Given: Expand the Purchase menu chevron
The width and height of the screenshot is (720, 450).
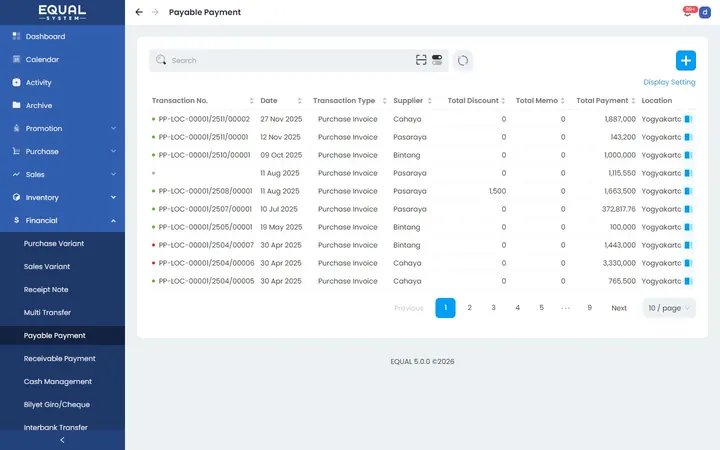Looking at the screenshot, I should click(113, 151).
